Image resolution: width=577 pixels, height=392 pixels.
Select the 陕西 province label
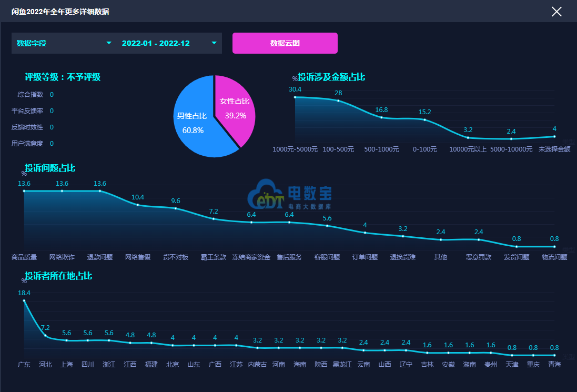[321, 365]
